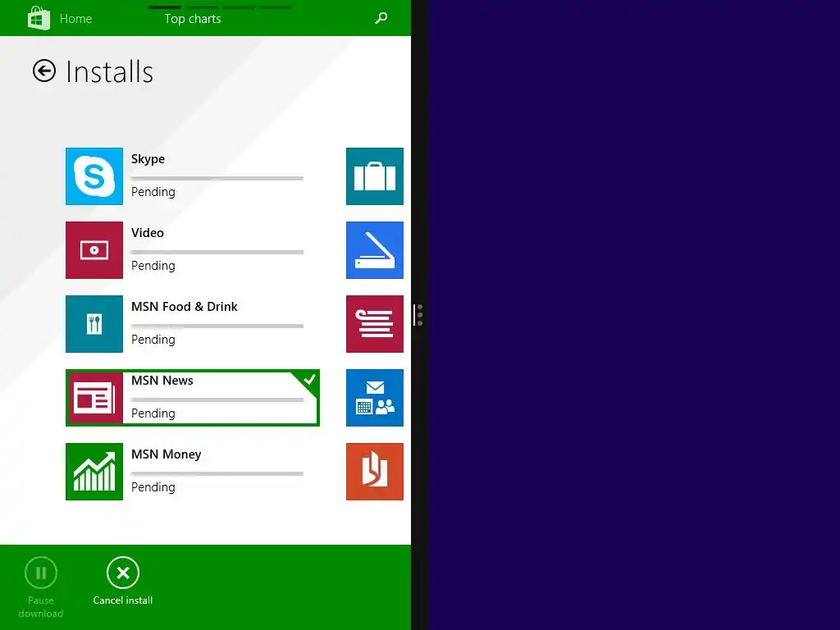Click the Skype app name
Screen dimensions: 840x630
click(148, 159)
